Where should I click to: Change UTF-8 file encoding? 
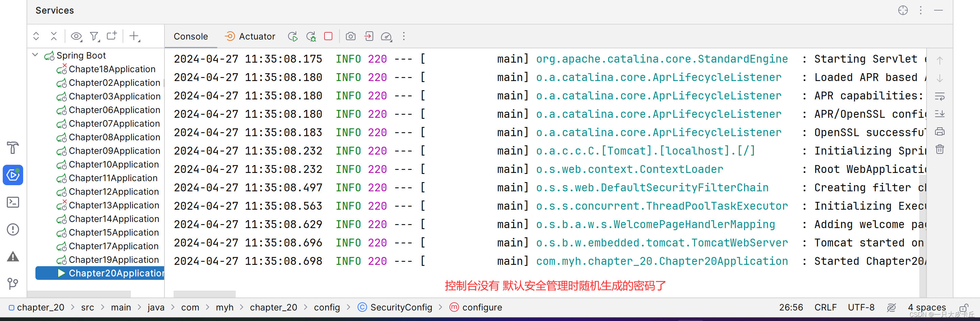861,307
